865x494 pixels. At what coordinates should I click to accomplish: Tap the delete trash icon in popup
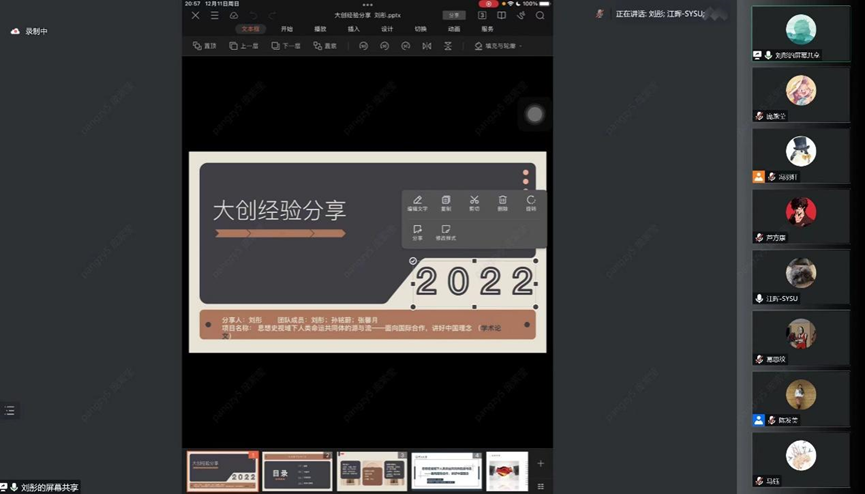coord(503,201)
